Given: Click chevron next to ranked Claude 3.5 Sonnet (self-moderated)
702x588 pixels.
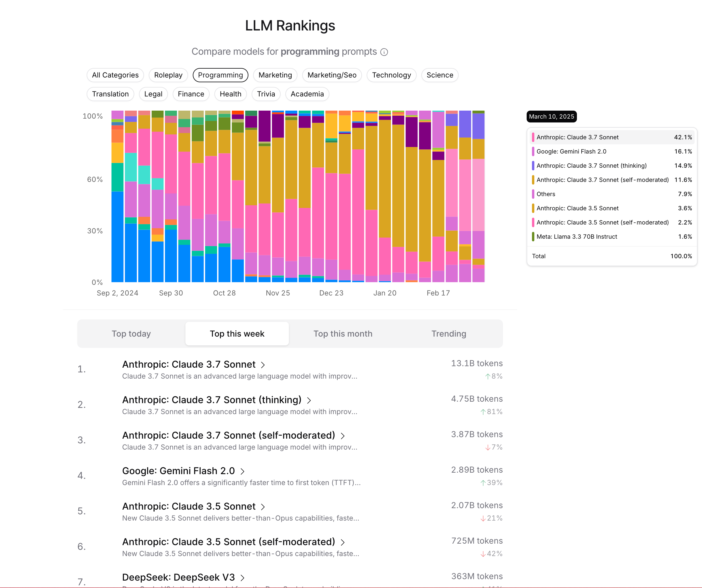Looking at the screenshot, I should point(343,542).
